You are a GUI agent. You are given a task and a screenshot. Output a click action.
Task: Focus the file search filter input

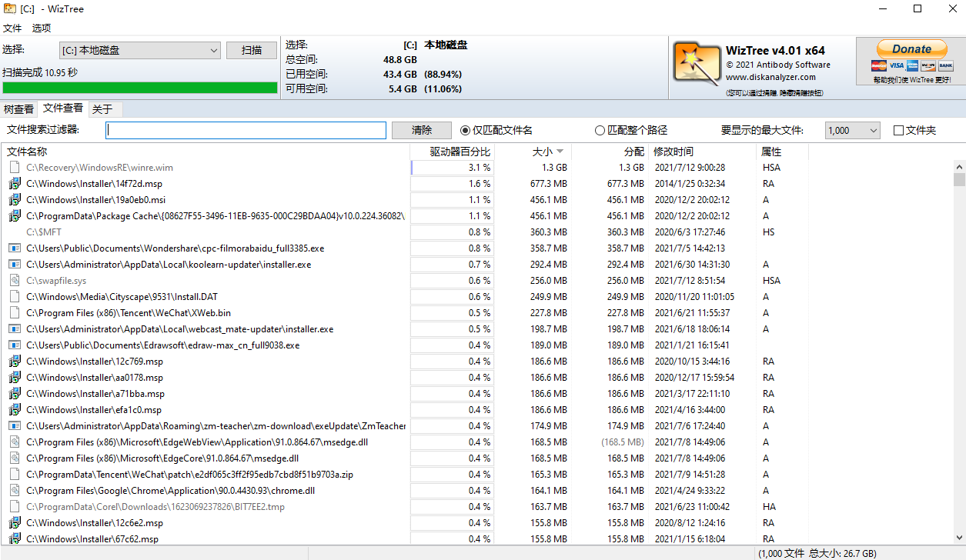pyautogui.click(x=246, y=131)
